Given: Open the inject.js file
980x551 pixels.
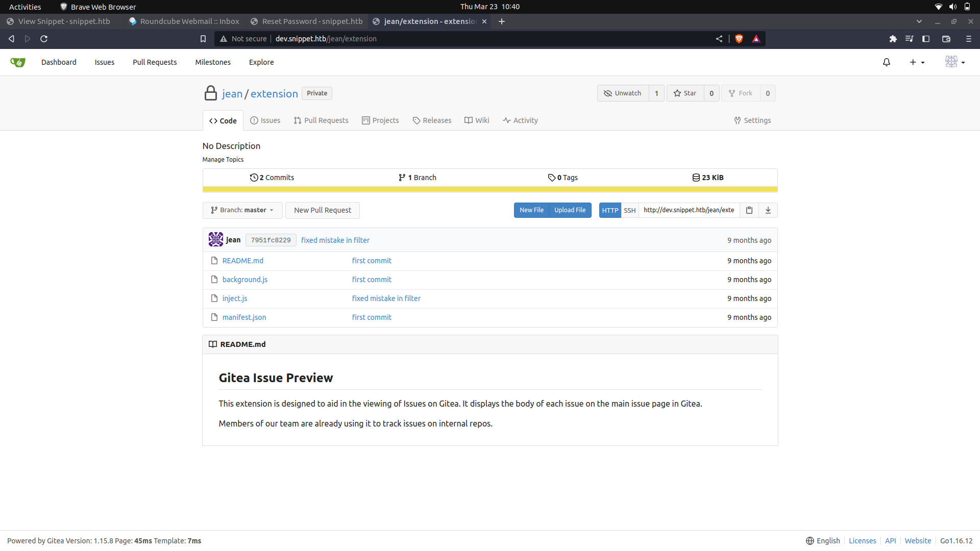Looking at the screenshot, I should 234,298.
